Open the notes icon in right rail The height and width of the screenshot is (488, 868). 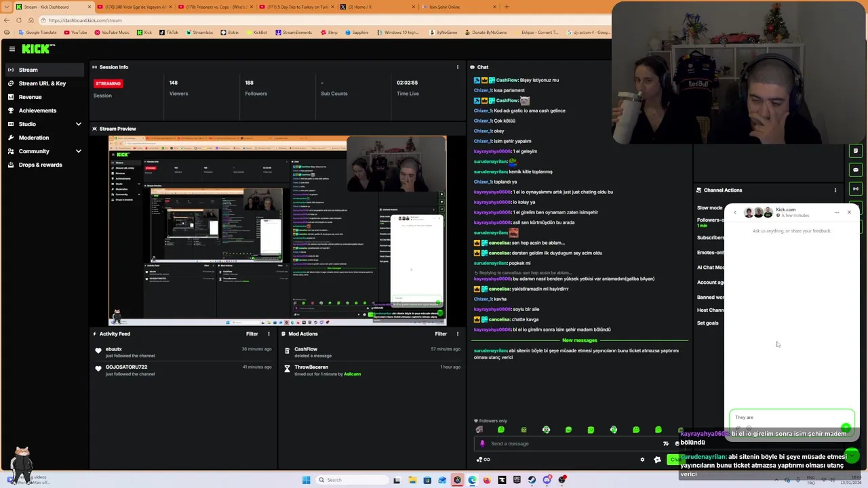[855, 150]
